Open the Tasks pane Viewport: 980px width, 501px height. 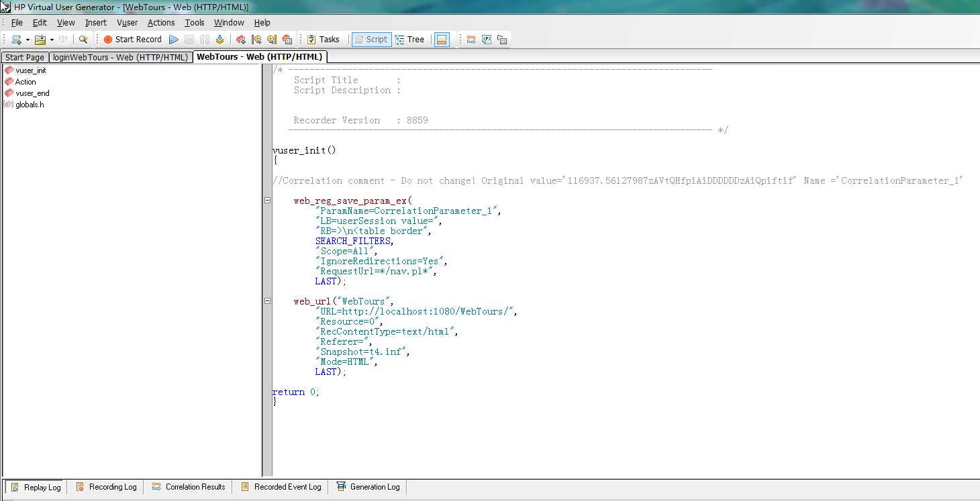(x=324, y=40)
